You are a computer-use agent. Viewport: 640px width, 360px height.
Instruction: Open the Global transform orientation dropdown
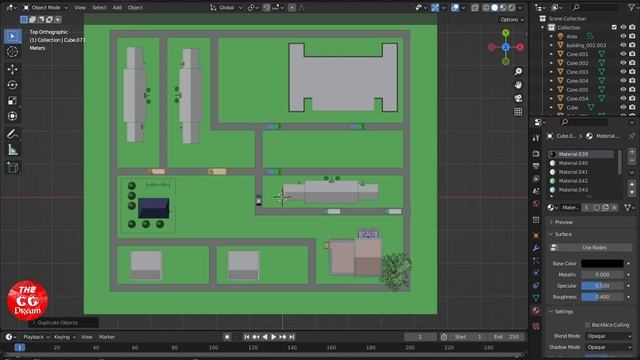(226, 8)
